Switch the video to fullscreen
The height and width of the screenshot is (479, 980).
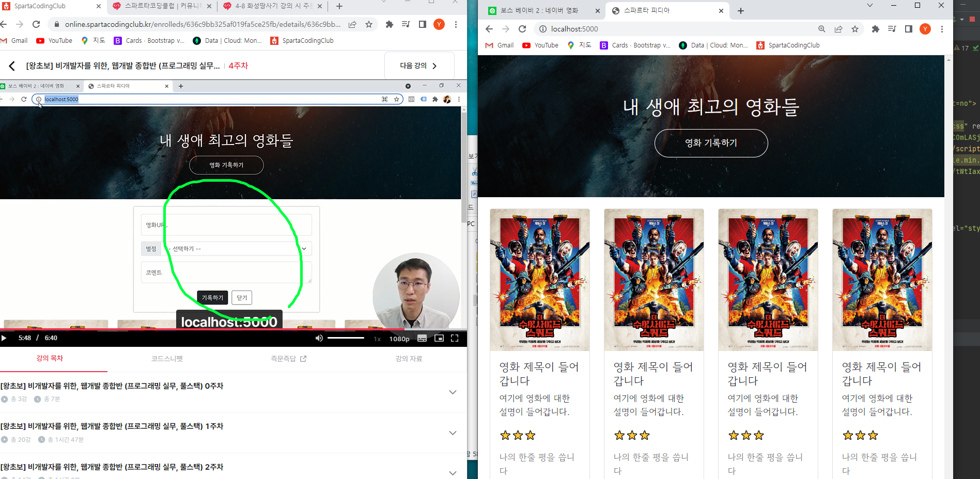[455, 338]
